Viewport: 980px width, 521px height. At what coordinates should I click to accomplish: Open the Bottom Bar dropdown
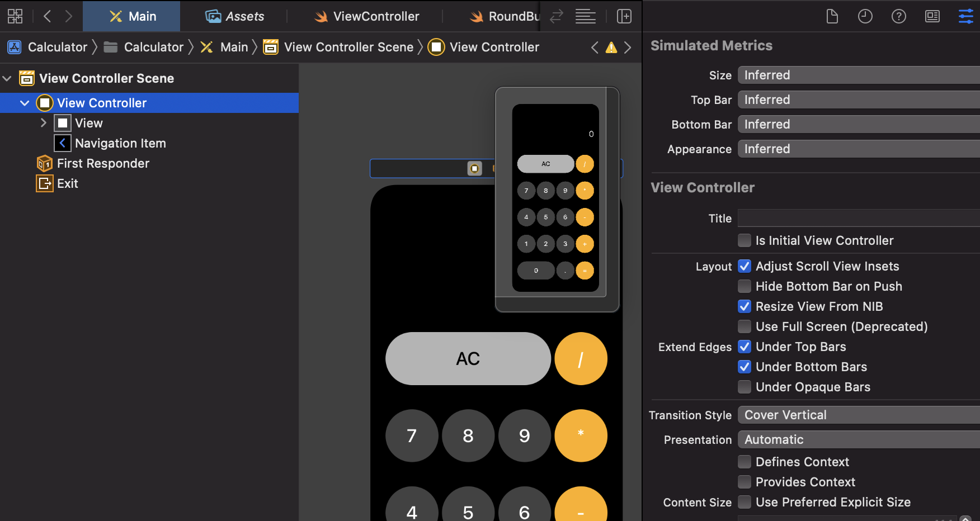pos(859,124)
